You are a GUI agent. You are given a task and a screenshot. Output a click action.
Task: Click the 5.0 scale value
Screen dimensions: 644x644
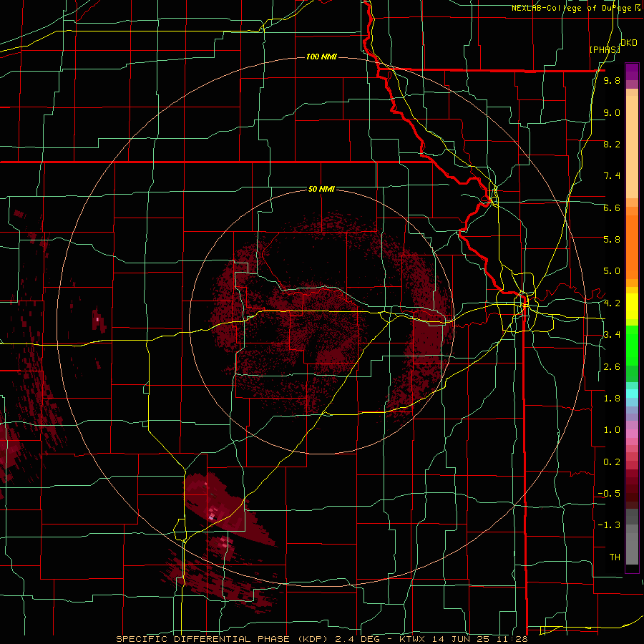[x=612, y=271]
